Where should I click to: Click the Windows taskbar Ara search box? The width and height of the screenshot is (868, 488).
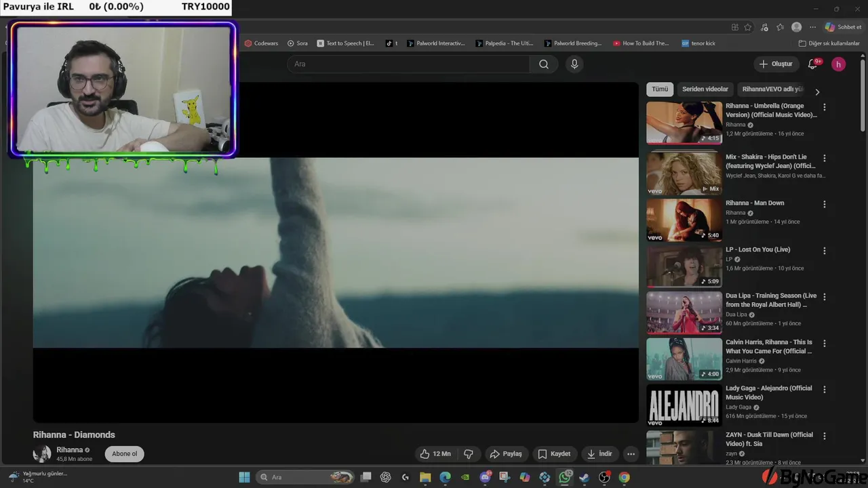[305, 477]
